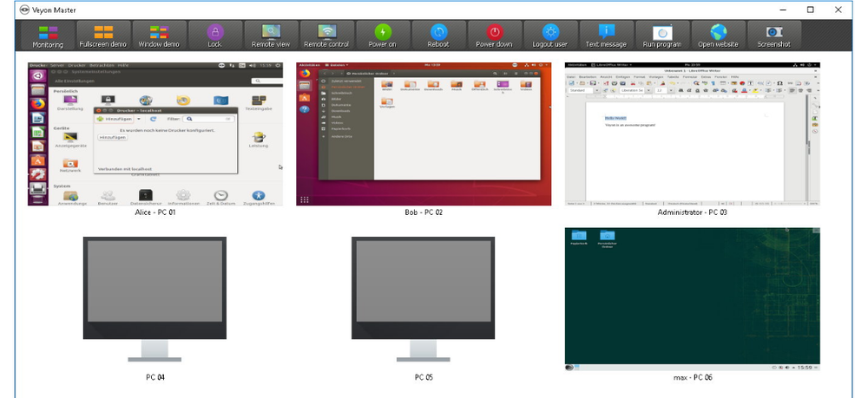Image resolution: width=868 pixels, height=398 pixels.
Task: Select the Bob - PC 02 screen thumbnail
Action: pos(424,134)
